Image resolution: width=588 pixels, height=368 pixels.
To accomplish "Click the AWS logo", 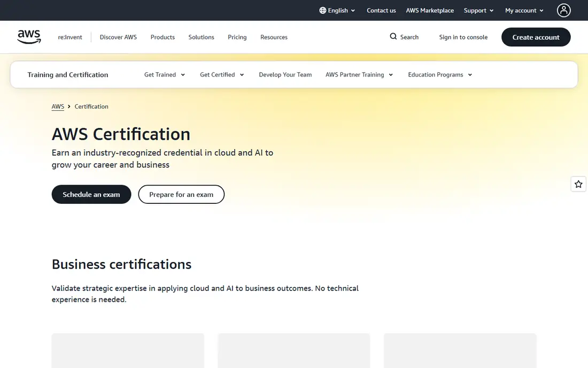I will click(29, 37).
